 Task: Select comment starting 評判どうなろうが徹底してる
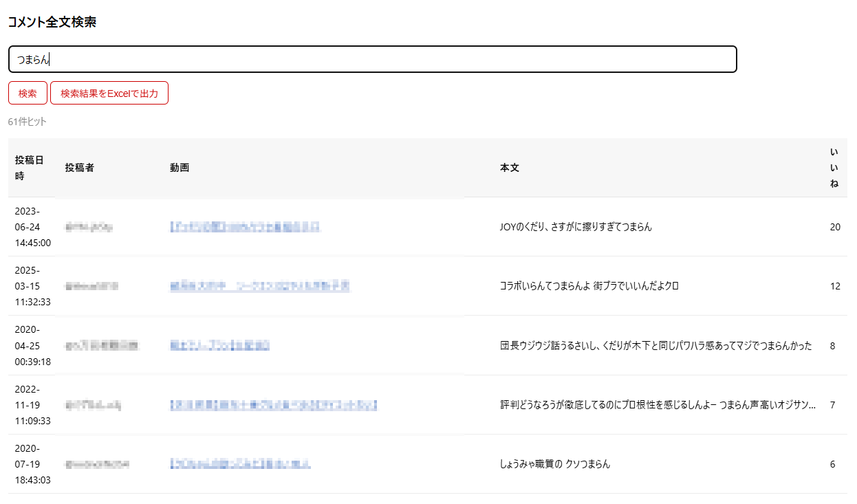tap(658, 405)
